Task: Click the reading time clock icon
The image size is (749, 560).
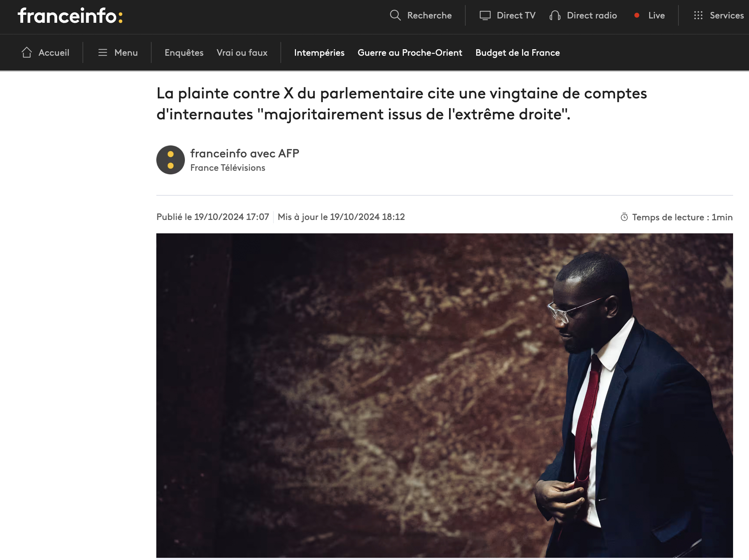Action: [624, 217]
